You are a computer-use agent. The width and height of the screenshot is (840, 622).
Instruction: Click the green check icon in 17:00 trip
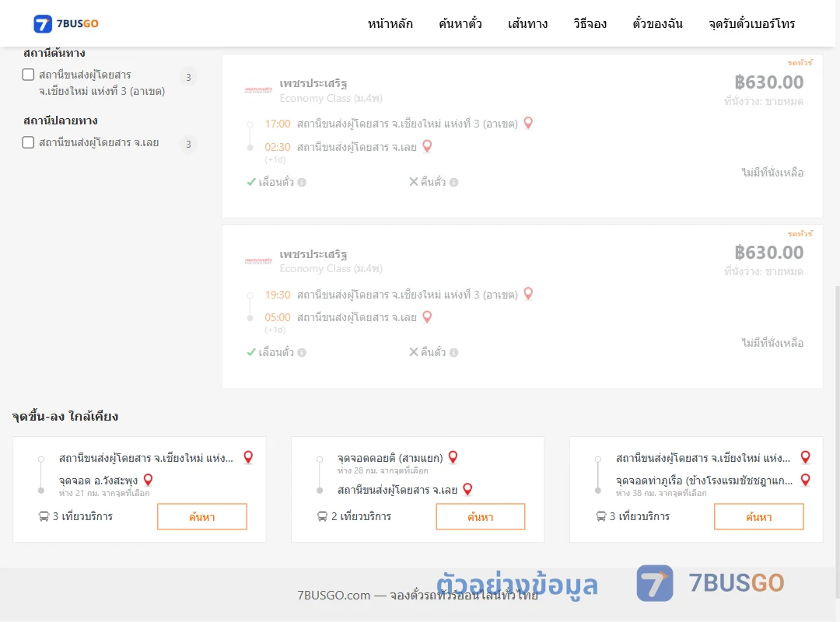250,182
